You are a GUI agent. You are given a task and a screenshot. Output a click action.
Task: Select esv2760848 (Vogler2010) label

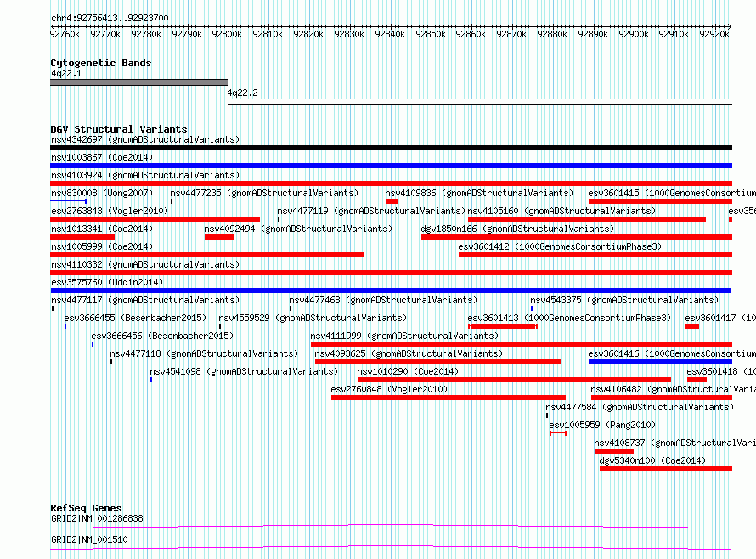(x=388, y=389)
